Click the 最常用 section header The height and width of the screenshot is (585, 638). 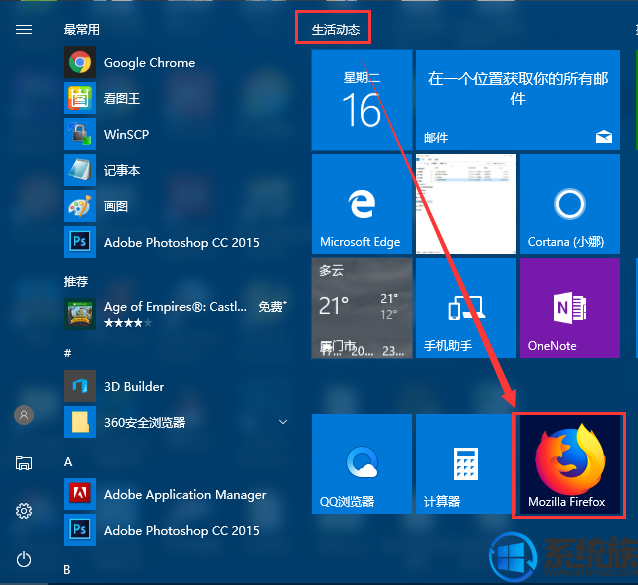(81, 29)
